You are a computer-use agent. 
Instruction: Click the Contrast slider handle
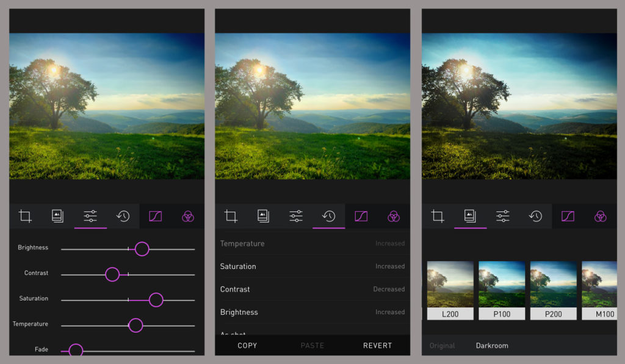tap(112, 274)
